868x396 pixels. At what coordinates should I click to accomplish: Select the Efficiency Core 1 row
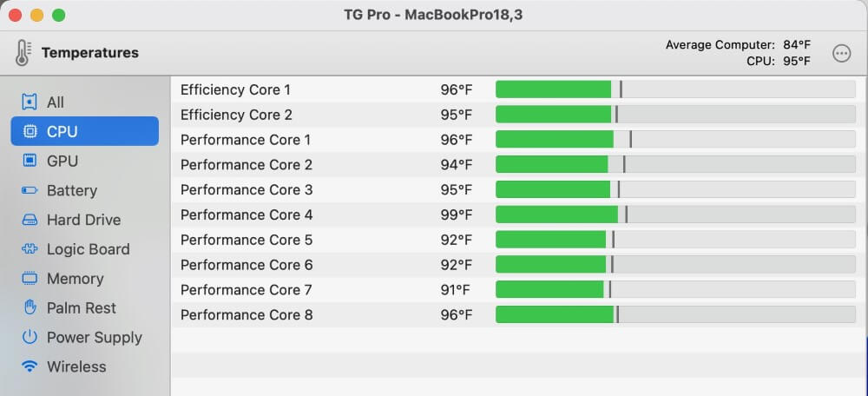point(516,89)
